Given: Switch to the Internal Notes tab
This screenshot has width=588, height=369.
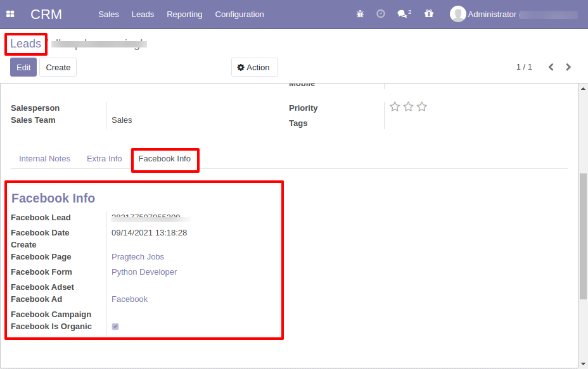Looking at the screenshot, I should (x=44, y=159).
